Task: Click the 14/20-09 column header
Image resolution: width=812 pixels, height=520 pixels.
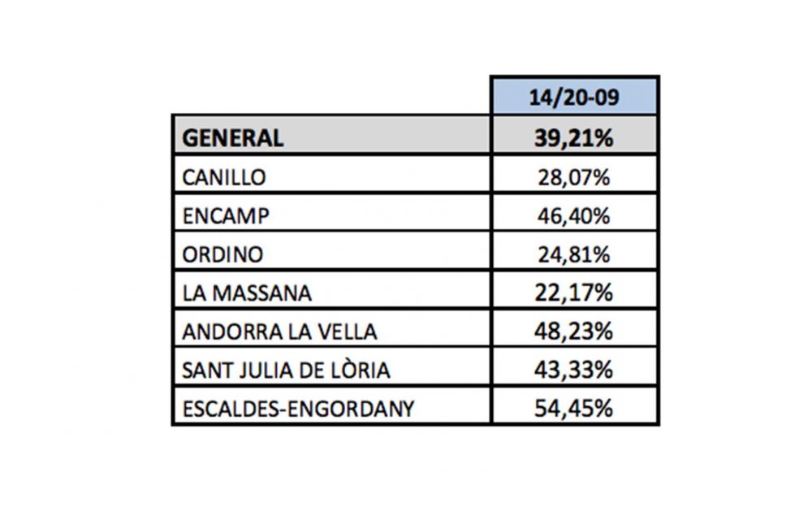Action: [x=574, y=98]
